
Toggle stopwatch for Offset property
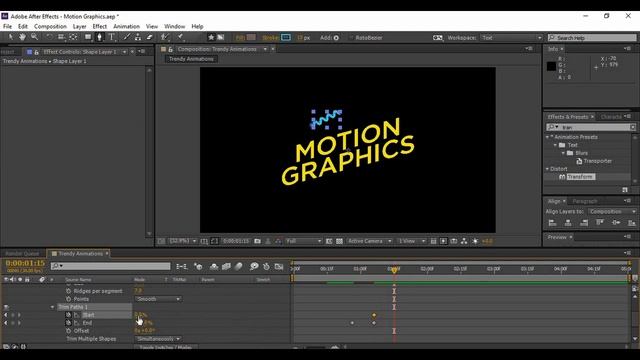coord(69,331)
